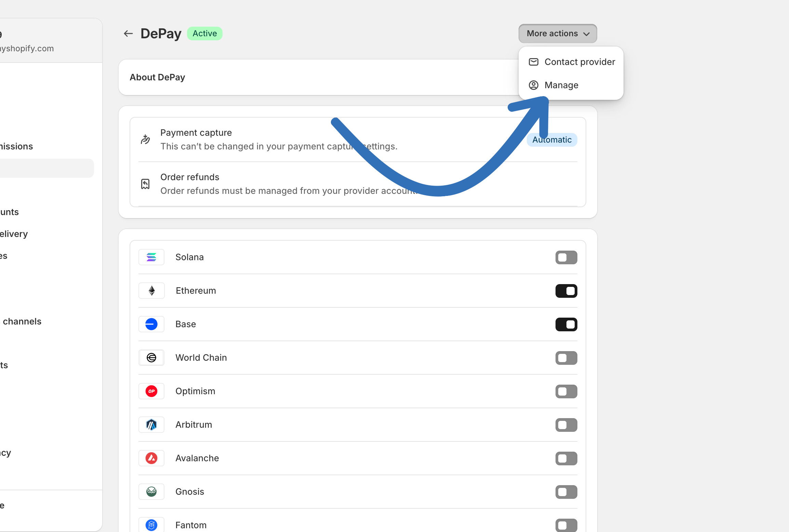This screenshot has width=789, height=532.
Task: Enable the World Chain toggle
Action: [x=566, y=358]
